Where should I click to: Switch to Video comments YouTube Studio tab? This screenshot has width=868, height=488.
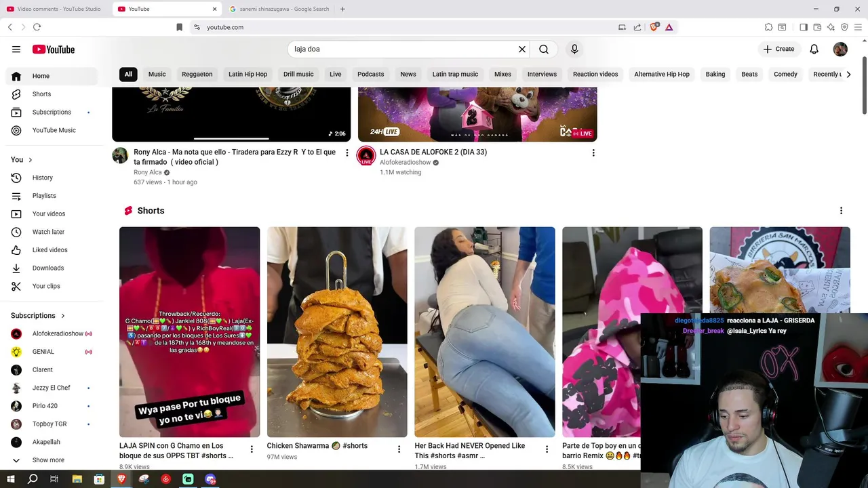click(x=55, y=9)
